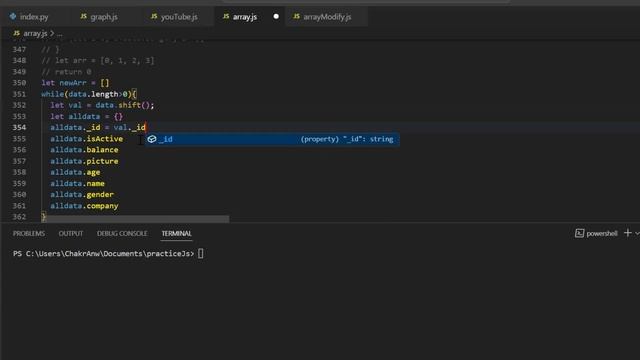Click the '(property) "_id": string' detail text
This screenshot has height=360, width=640.
347,139
